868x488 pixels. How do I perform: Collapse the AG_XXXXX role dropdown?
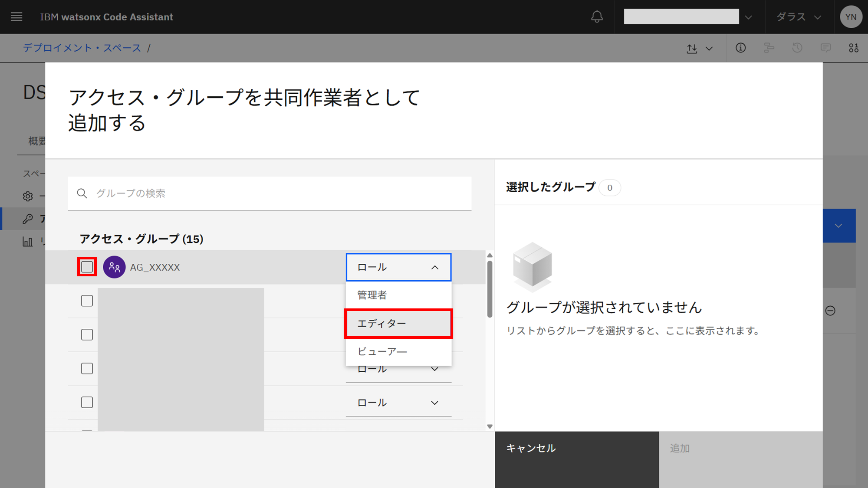click(398, 267)
